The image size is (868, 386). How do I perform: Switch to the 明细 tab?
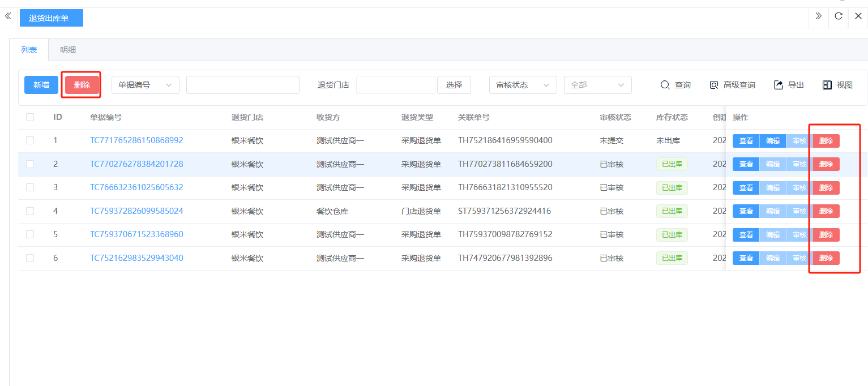(x=68, y=50)
